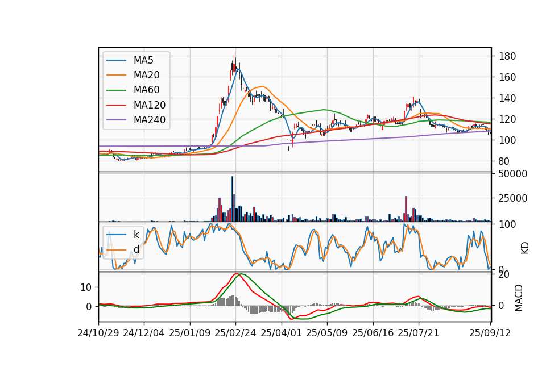Click the 25/04/01 date axis label
This screenshot has width=546, height=392.
click(x=281, y=333)
